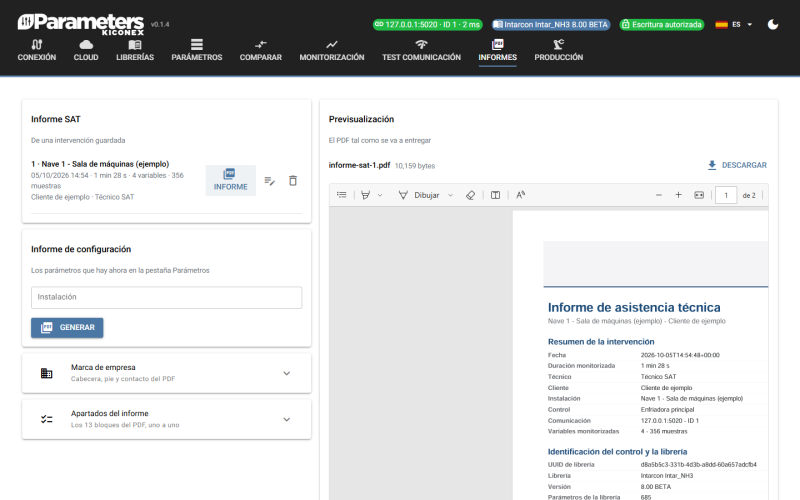Toggle dark mode moon icon
800x500 pixels.
(x=773, y=24)
